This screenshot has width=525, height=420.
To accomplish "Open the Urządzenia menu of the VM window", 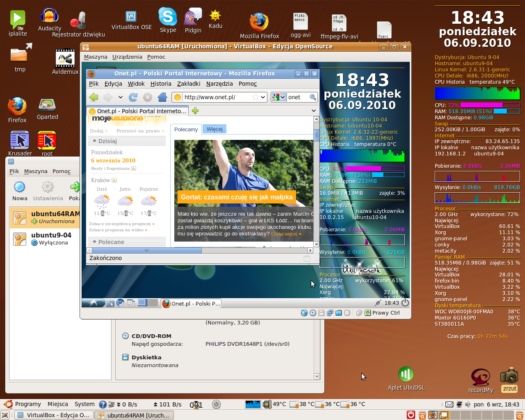I will [127, 57].
